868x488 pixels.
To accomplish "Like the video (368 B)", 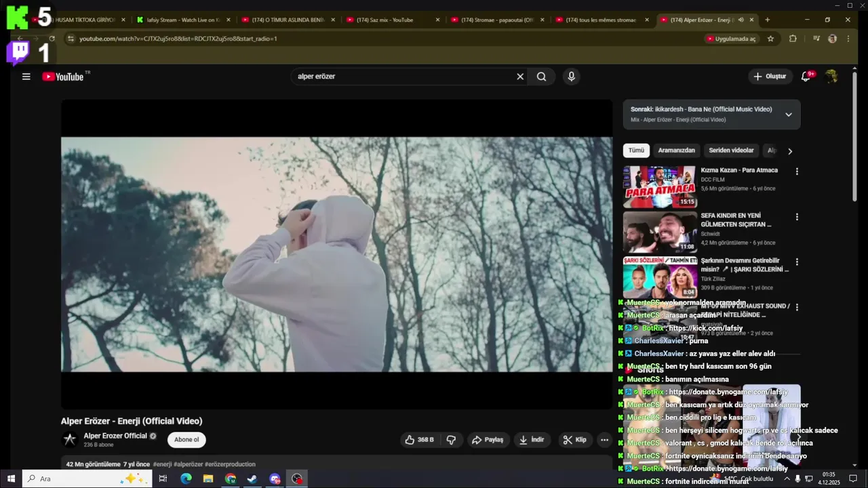I will coord(419,440).
